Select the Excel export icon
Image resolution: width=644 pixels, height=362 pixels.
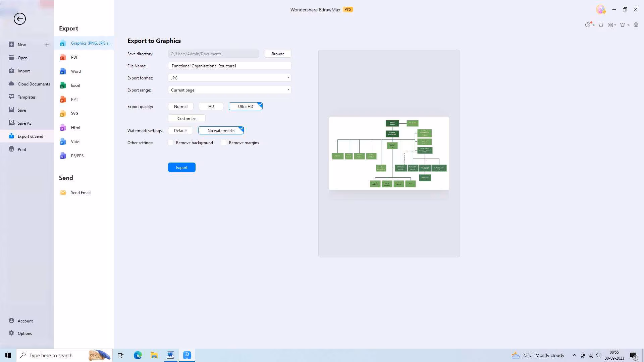(x=63, y=85)
